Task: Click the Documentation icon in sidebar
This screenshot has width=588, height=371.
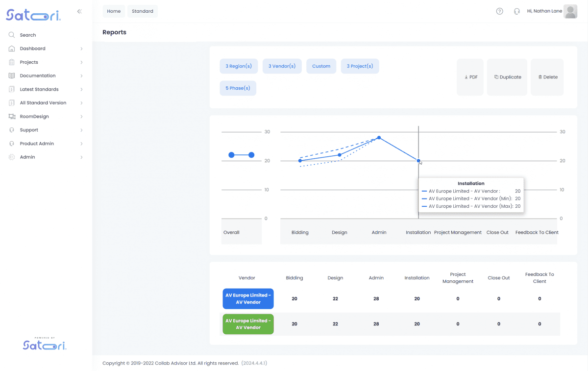Action: coord(12,76)
